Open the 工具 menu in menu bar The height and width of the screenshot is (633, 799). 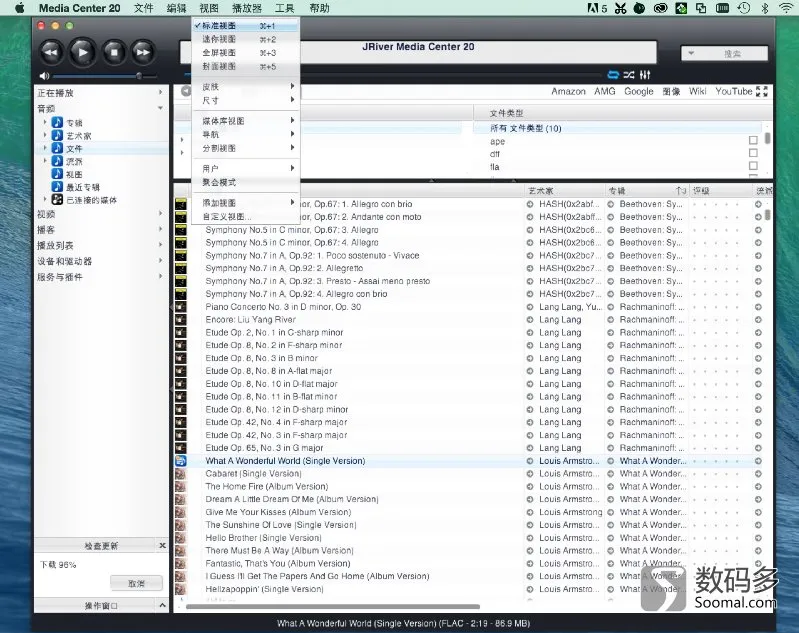[284, 8]
